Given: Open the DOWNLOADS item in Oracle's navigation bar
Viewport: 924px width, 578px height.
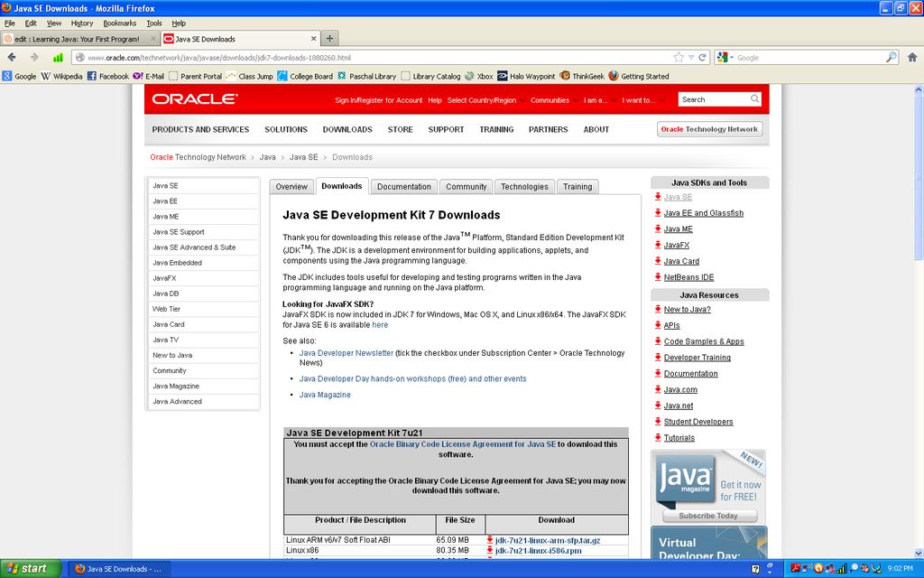Looking at the screenshot, I should tap(347, 129).
